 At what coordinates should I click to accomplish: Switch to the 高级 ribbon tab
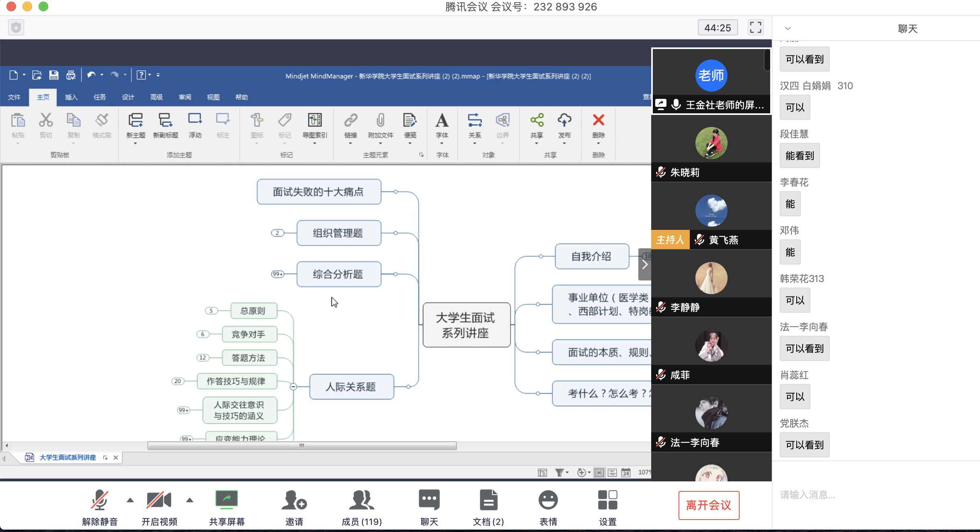coord(156,97)
